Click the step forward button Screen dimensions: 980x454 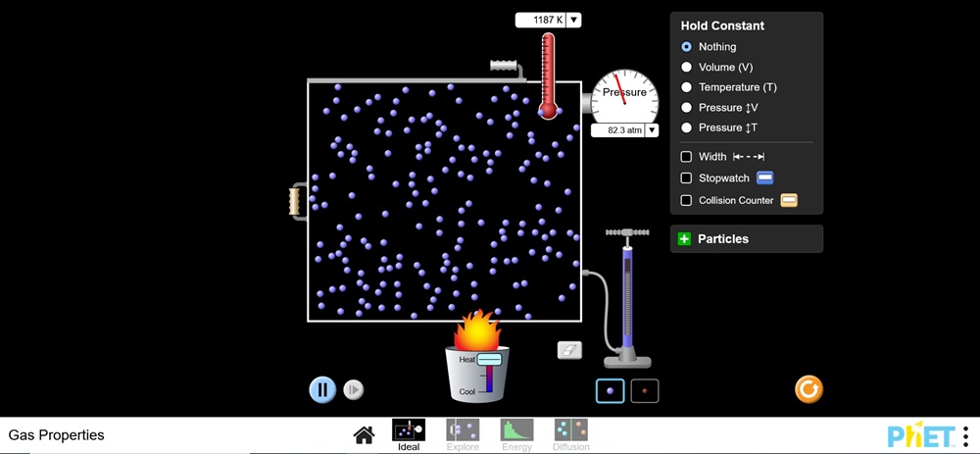click(x=354, y=390)
